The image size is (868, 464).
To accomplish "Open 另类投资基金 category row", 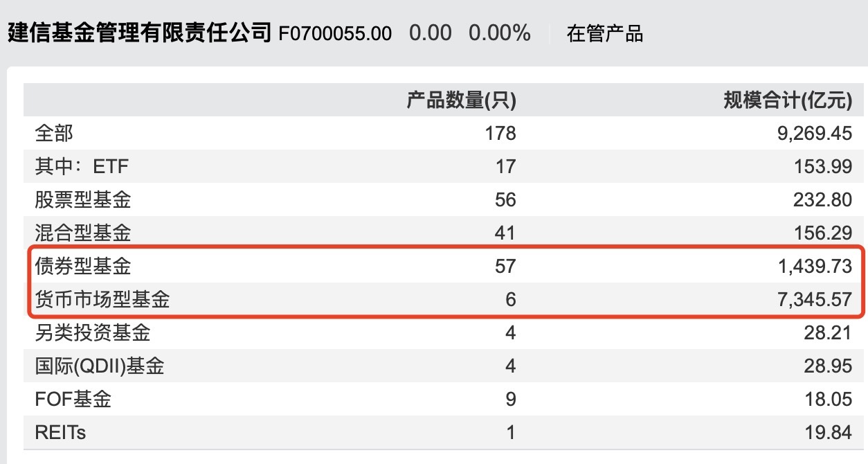I will pyautogui.click(x=443, y=332).
